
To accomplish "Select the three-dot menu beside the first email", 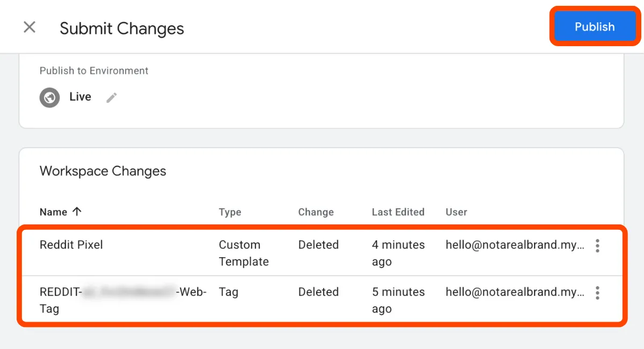I will tap(597, 245).
